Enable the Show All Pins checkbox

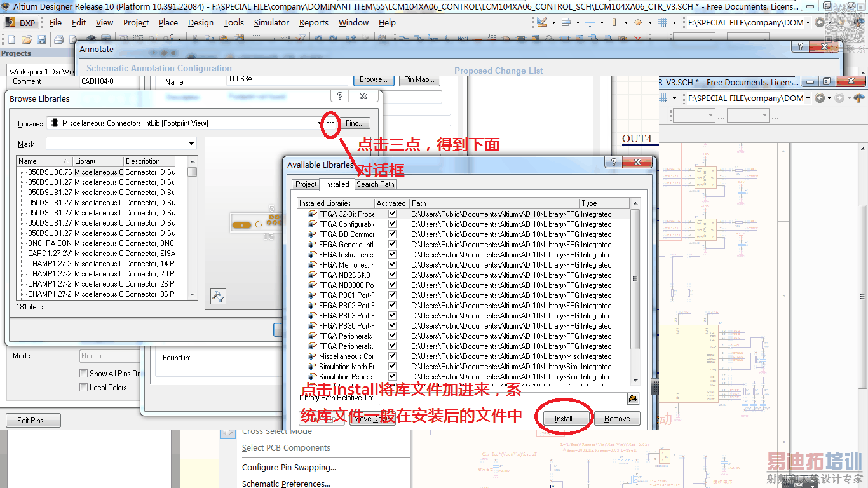[x=83, y=374]
